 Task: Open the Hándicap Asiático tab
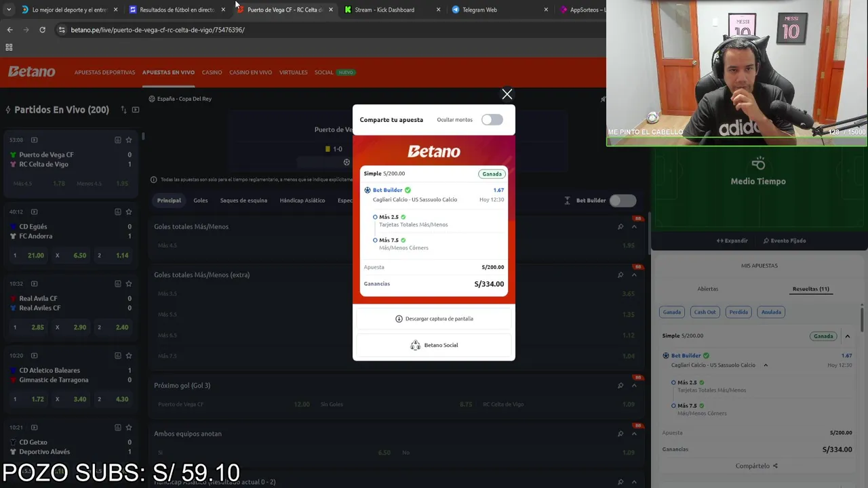tap(302, 201)
